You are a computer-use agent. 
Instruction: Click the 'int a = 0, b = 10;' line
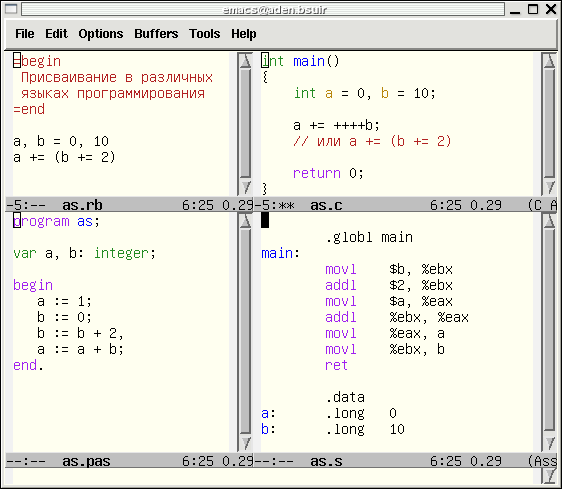[x=365, y=93]
